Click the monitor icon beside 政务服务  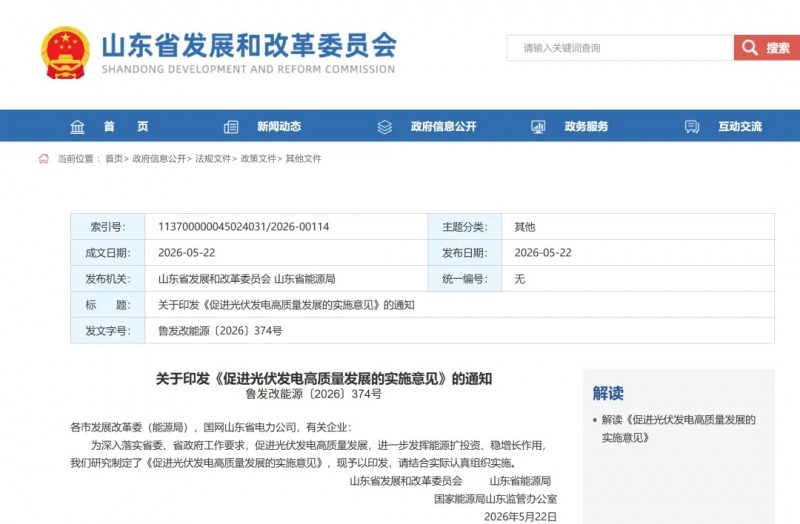tap(538, 127)
